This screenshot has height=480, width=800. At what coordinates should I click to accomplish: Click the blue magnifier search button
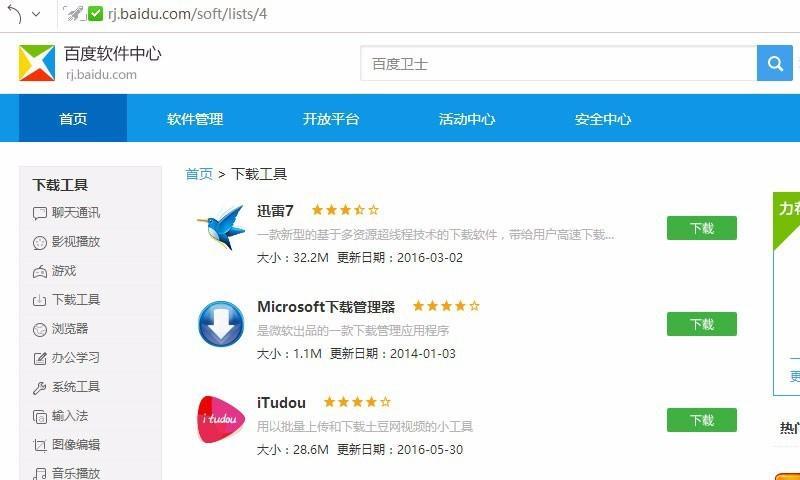pyautogui.click(x=775, y=63)
